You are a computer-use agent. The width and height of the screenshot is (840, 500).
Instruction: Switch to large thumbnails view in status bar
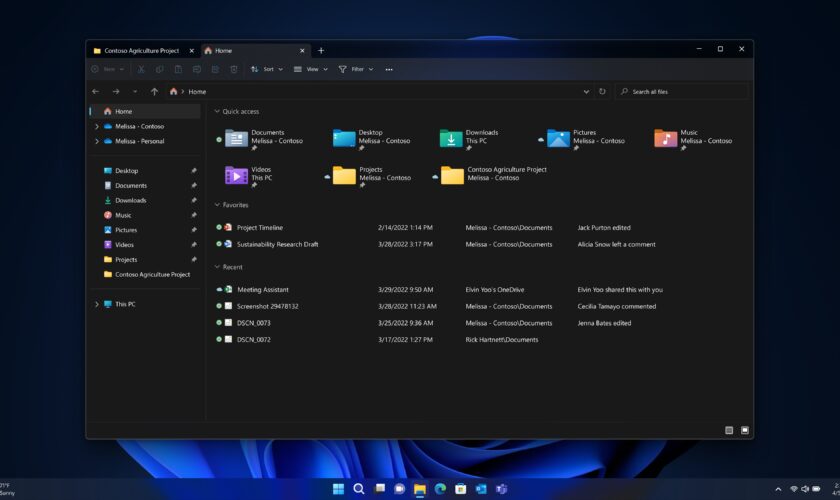pos(745,430)
